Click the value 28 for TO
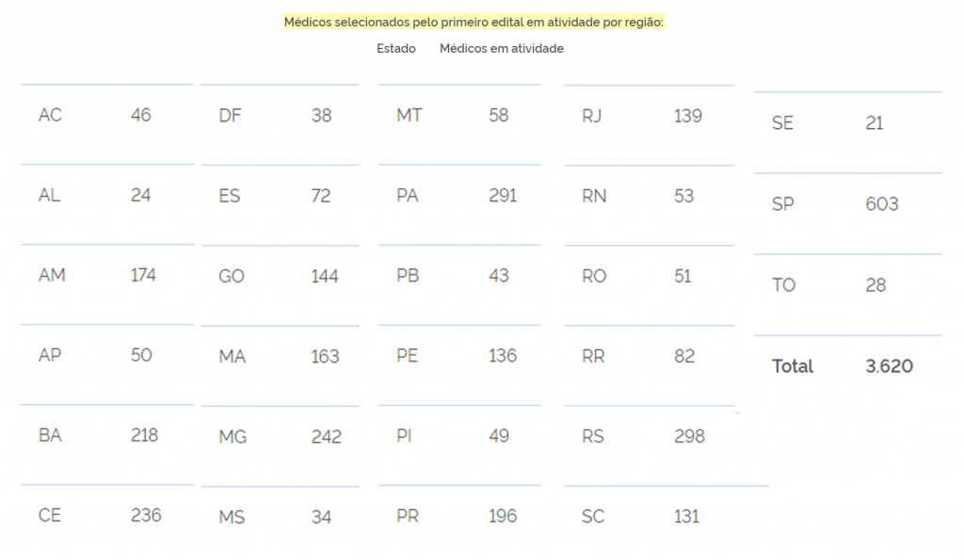The height and width of the screenshot is (560, 964). tap(876, 285)
